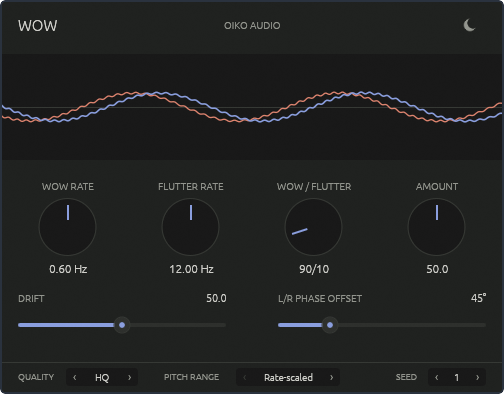Decrease the Seed value with the left arrow

click(x=436, y=377)
